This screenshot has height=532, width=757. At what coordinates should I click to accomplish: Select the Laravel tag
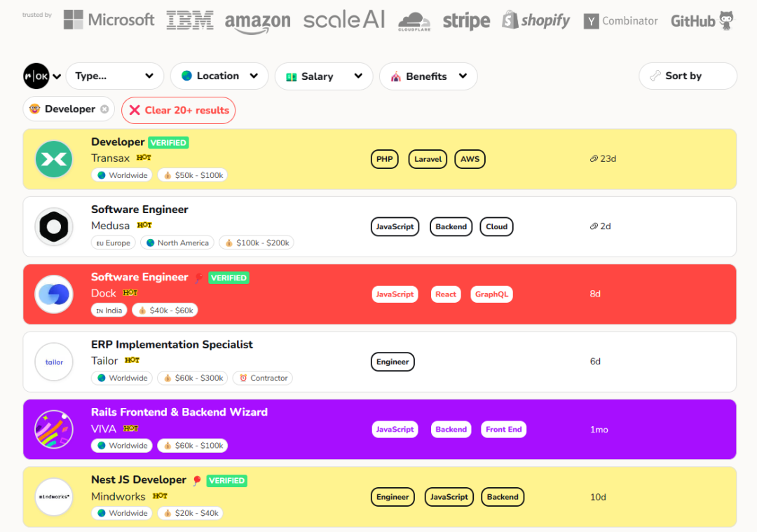(x=428, y=159)
